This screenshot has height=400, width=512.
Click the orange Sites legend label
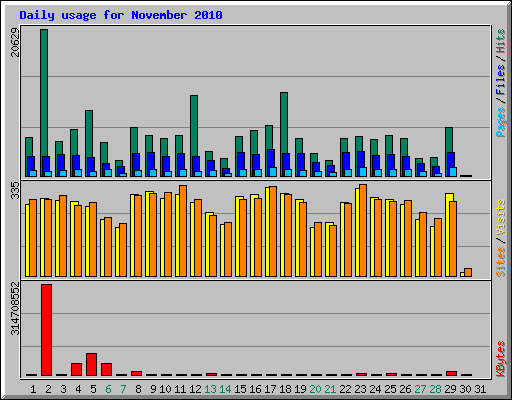[500, 262]
